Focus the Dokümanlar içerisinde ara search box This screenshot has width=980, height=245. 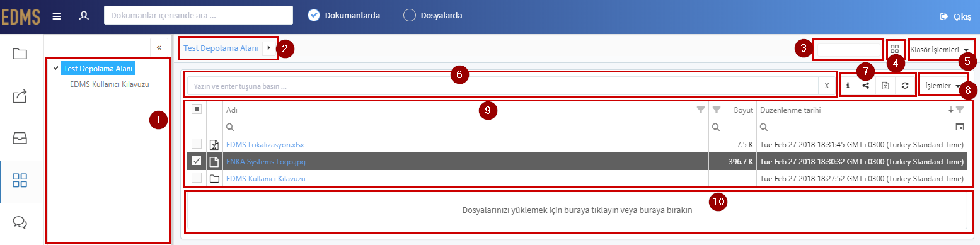coord(199,16)
